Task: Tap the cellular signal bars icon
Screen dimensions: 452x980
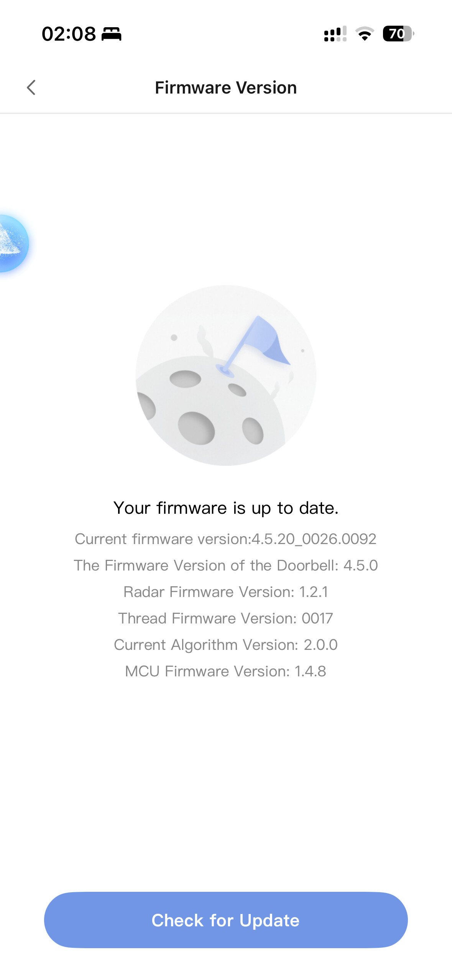Action: [x=335, y=34]
